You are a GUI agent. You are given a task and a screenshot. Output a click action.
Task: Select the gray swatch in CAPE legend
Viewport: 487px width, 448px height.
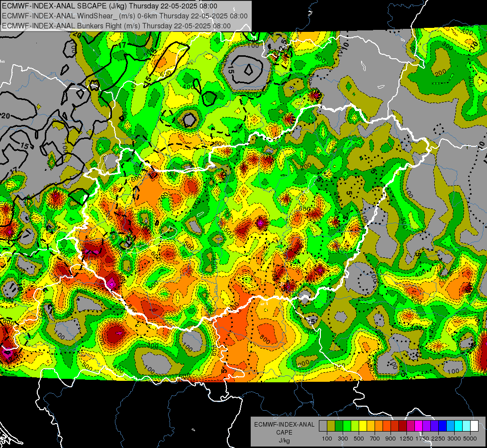coord(323,426)
